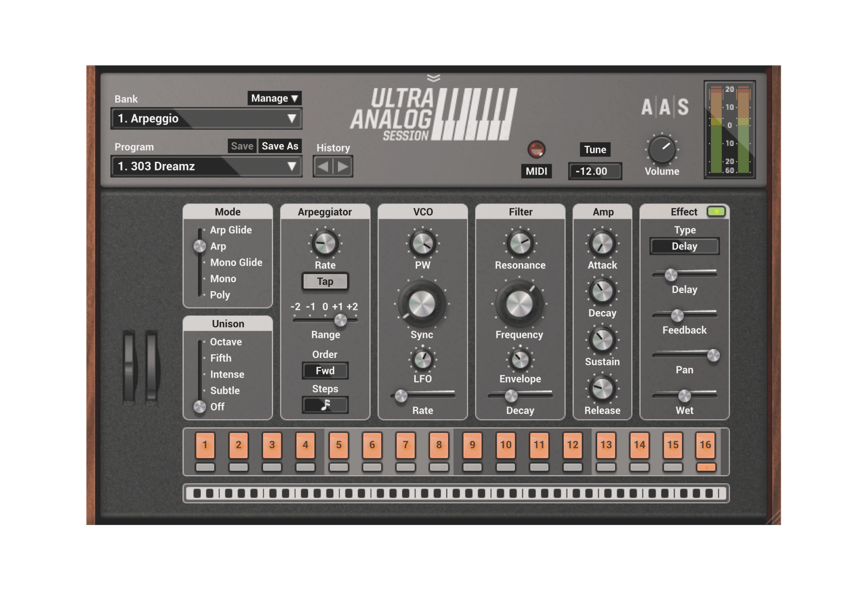
Task: Click the AAS logo
Action: click(665, 108)
